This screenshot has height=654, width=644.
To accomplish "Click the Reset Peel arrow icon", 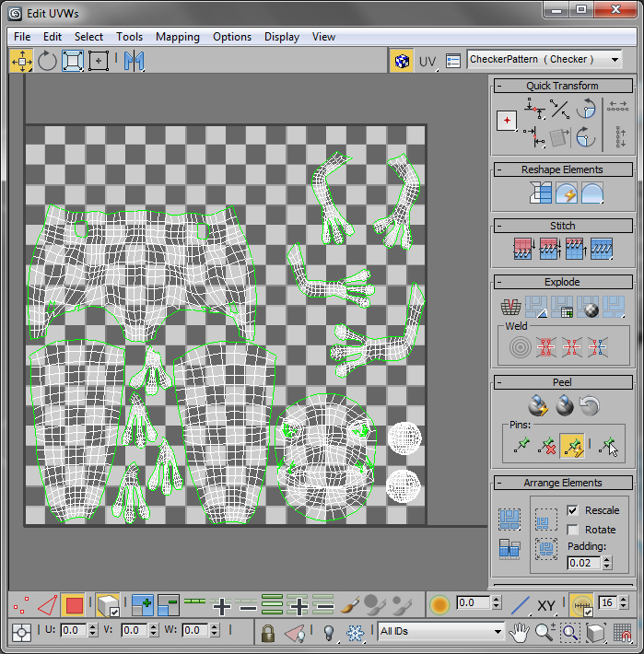I will 590,405.
